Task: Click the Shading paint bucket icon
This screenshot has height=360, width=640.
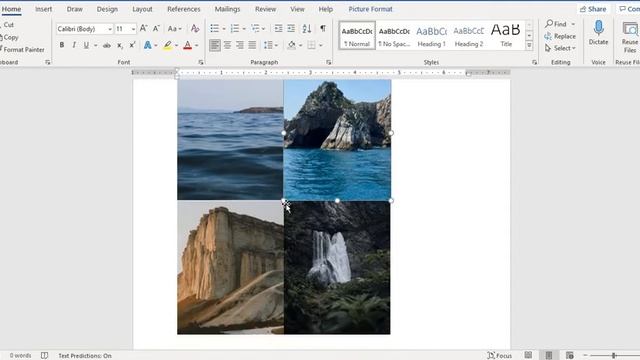Action: pyautogui.click(x=291, y=45)
